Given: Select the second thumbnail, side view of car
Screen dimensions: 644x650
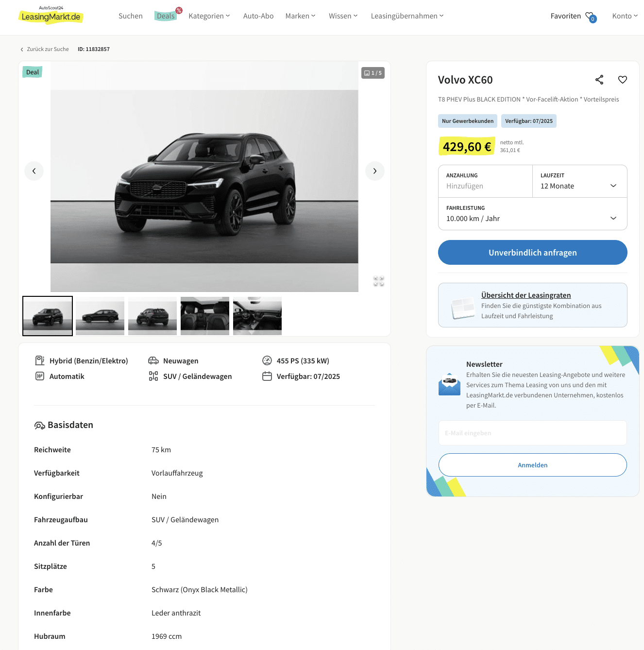Looking at the screenshot, I should [100, 316].
